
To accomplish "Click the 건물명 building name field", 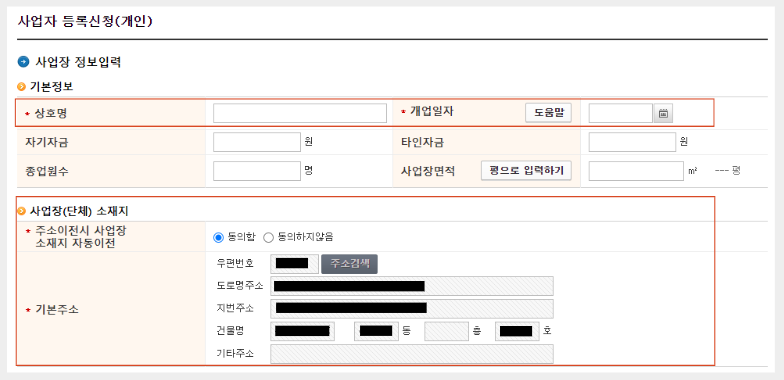I will coord(302,331).
